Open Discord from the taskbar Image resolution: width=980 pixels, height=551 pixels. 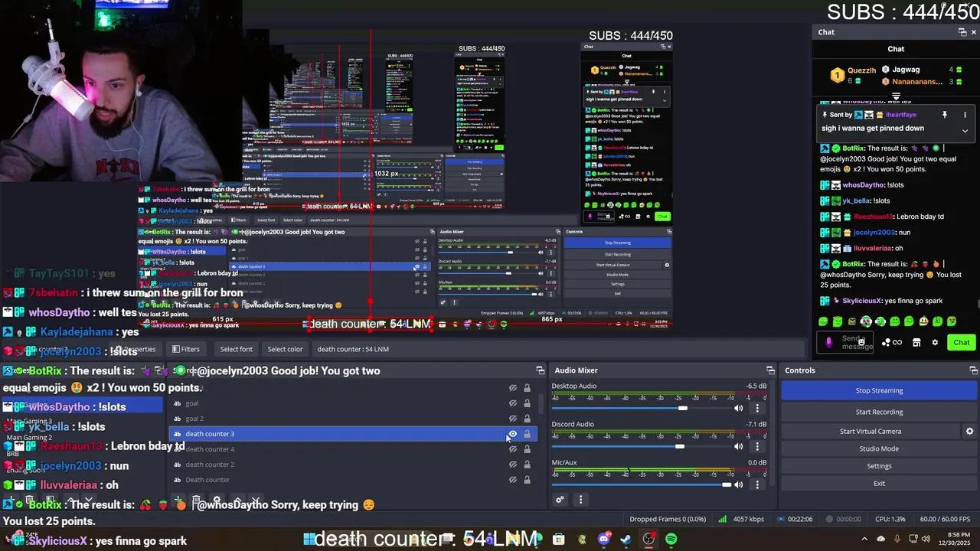pyautogui.click(x=604, y=540)
